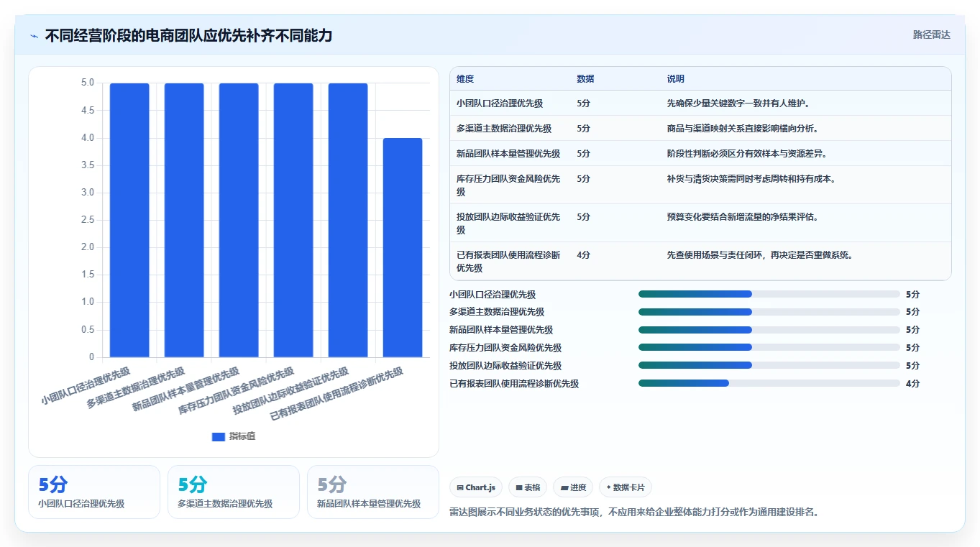Open the 多渠道主数据治理优先级 data card
Screen dimensions: 980x547
234,492
